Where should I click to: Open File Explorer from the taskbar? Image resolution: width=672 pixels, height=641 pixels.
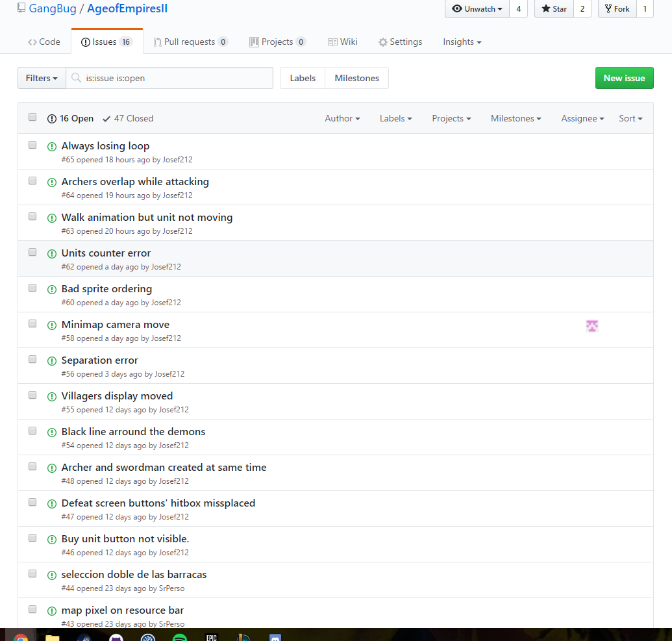click(53, 636)
